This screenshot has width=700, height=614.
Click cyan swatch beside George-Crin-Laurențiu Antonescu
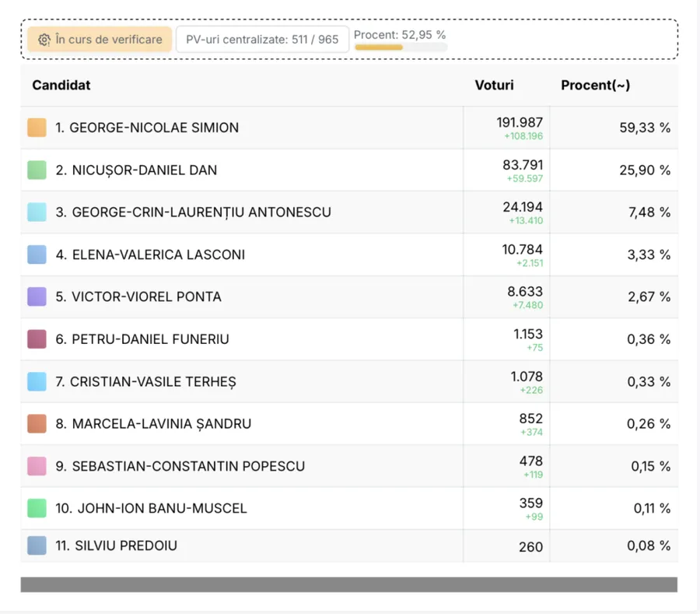pyautogui.click(x=37, y=212)
